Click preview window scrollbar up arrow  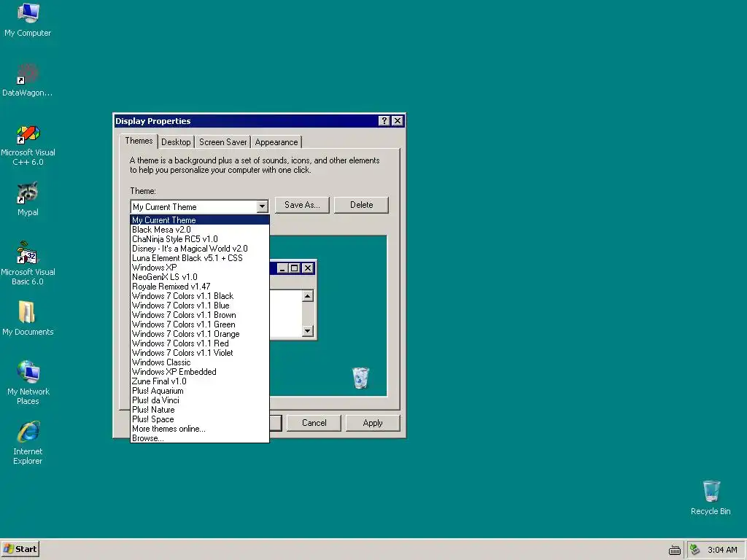coord(308,296)
